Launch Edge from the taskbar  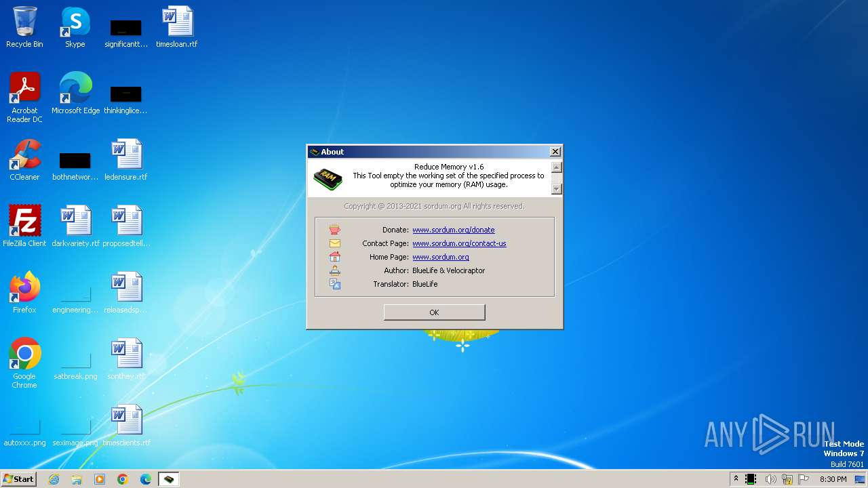[x=146, y=479]
